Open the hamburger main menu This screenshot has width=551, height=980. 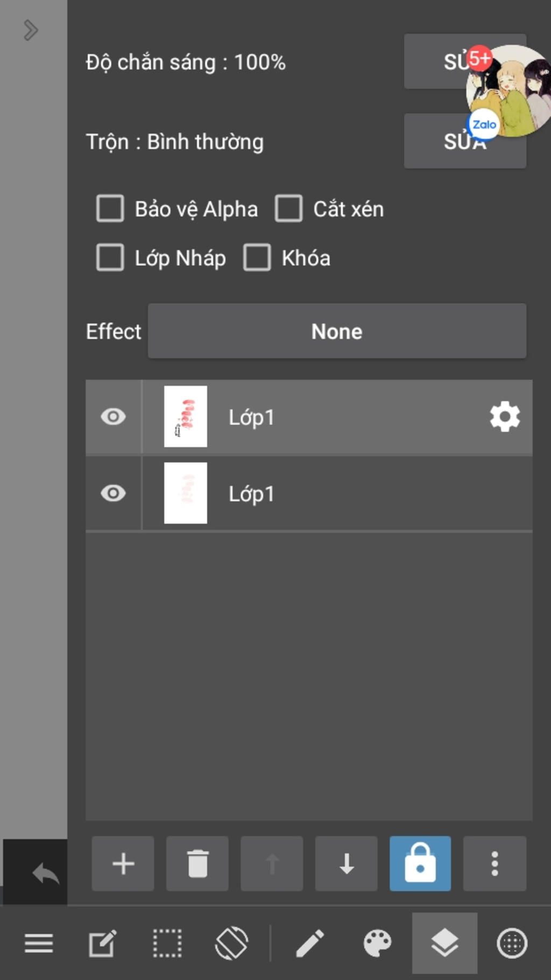tap(39, 943)
